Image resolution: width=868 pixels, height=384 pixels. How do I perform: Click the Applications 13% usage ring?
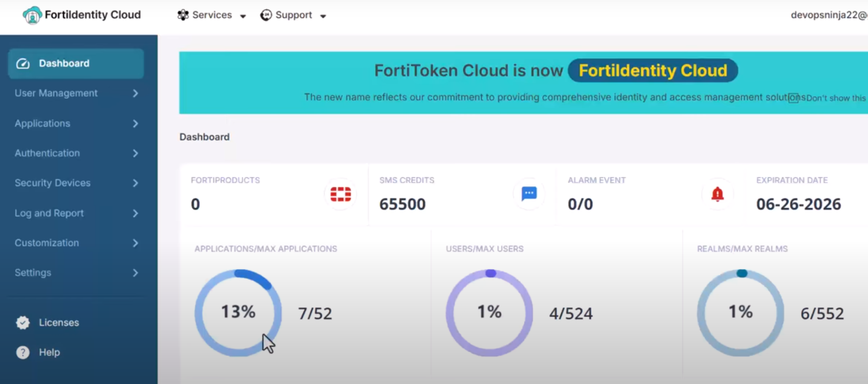click(x=238, y=313)
